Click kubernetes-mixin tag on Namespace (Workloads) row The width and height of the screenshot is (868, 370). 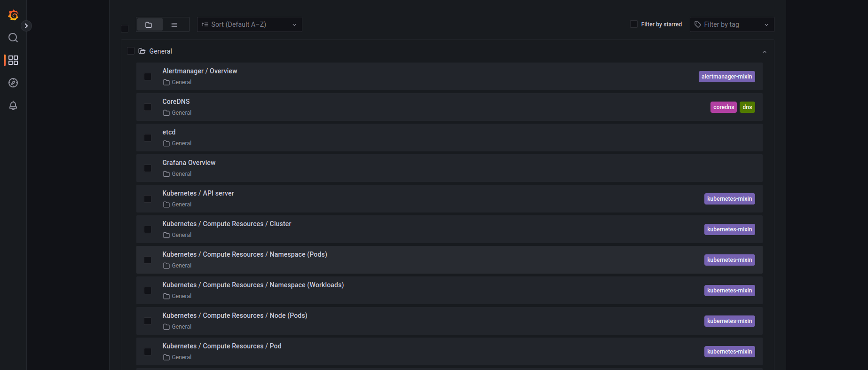click(730, 291)
